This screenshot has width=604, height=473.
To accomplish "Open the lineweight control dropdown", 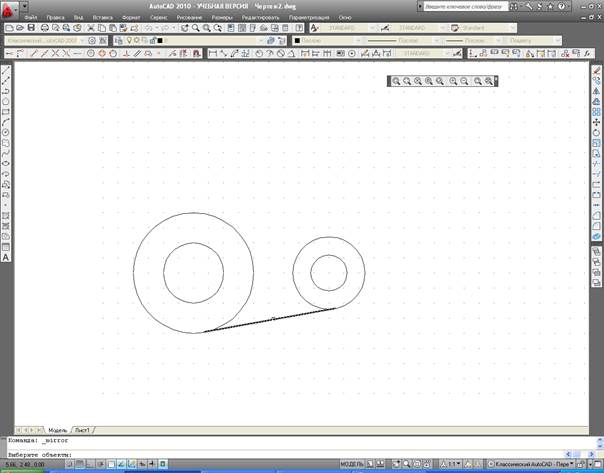I will click(x=498, y=40).
